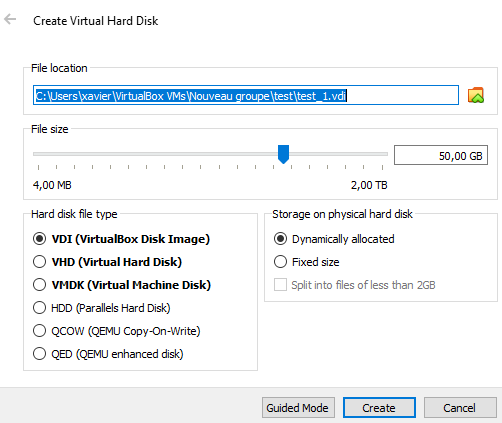Select VDI (VirtualBox Disk Image) option
This screenshot has height=423, width=502.
[121, 239]
